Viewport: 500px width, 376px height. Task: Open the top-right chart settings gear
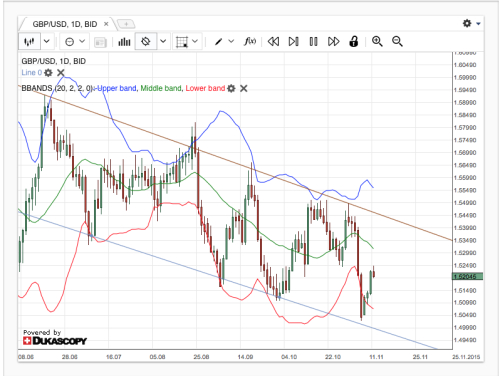tap(467, 23)
